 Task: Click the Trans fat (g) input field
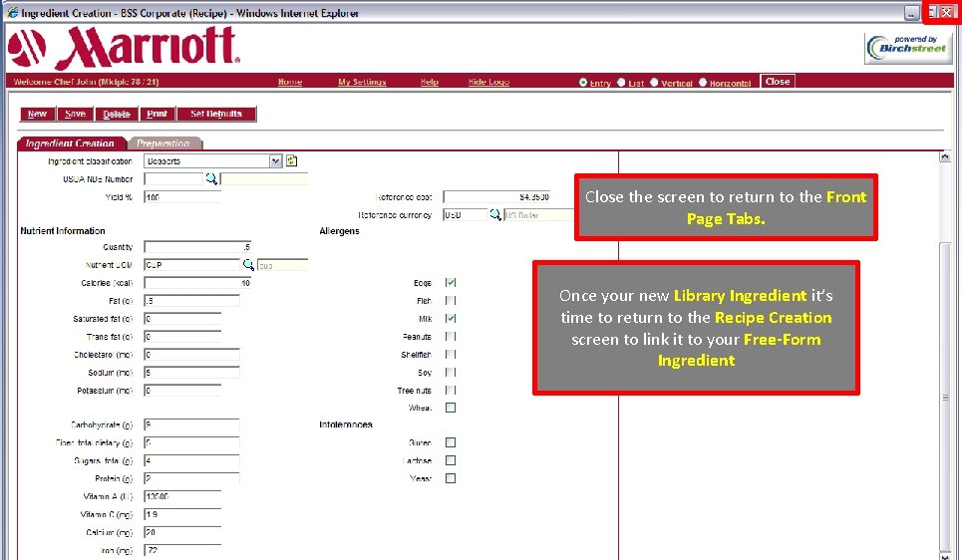point(182,336)
